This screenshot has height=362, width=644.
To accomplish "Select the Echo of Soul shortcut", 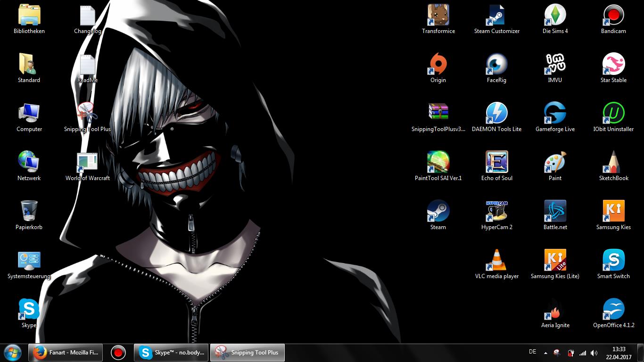I will 497,166.
